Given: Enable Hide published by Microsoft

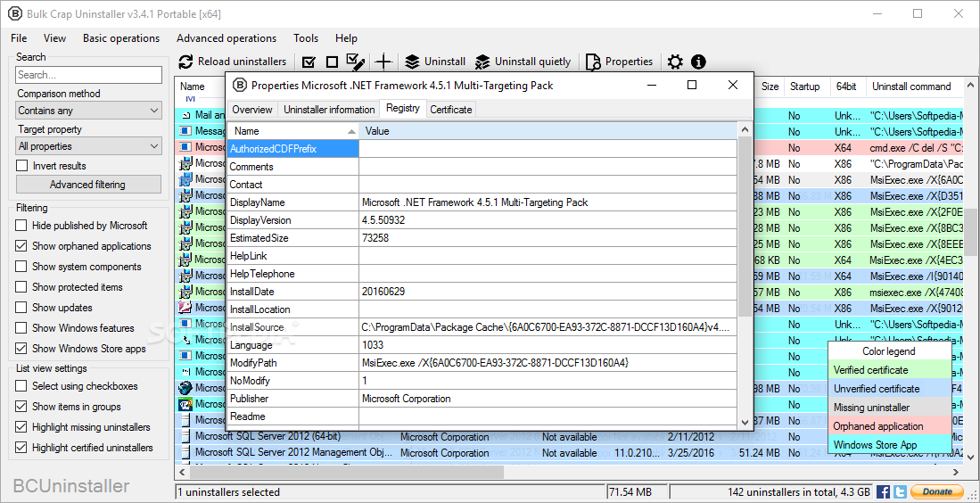Looking at the screenshot, I should click(x=22, y=226).
